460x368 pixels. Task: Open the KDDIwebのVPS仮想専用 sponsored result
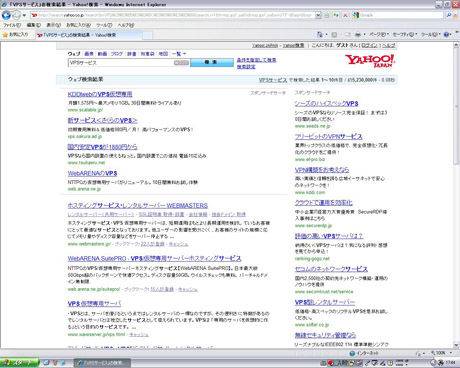click(100, 94)
